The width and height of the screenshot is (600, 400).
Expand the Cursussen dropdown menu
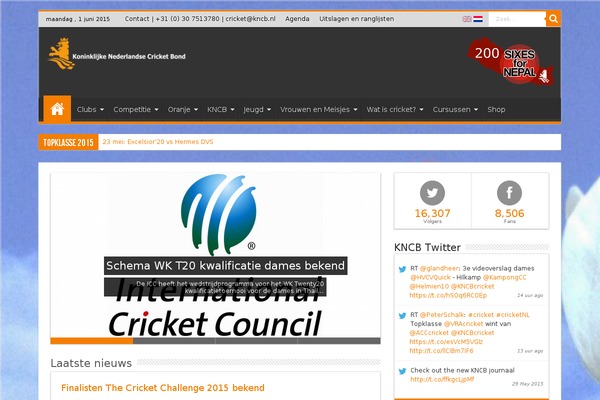(x=455, y=109)
